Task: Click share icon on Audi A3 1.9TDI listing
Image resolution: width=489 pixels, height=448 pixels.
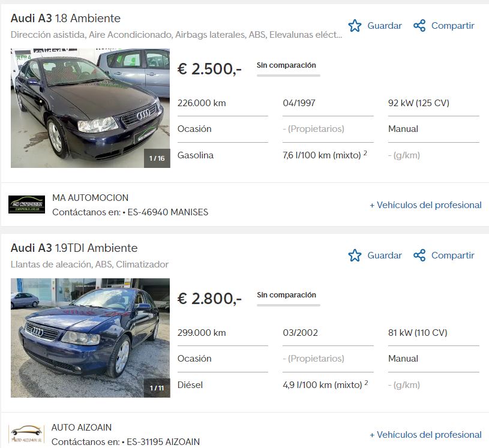Action: click(x=419, y=255)
